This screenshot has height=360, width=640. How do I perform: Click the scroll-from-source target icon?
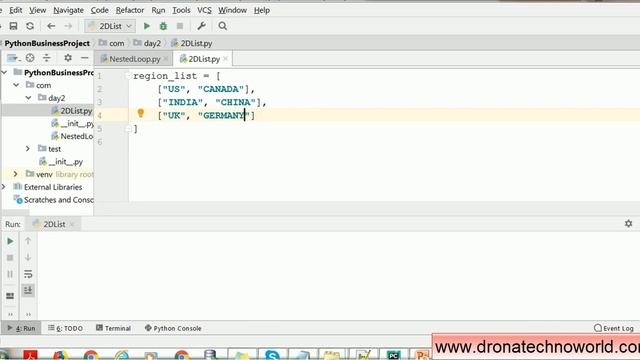(x=30, y=58)
